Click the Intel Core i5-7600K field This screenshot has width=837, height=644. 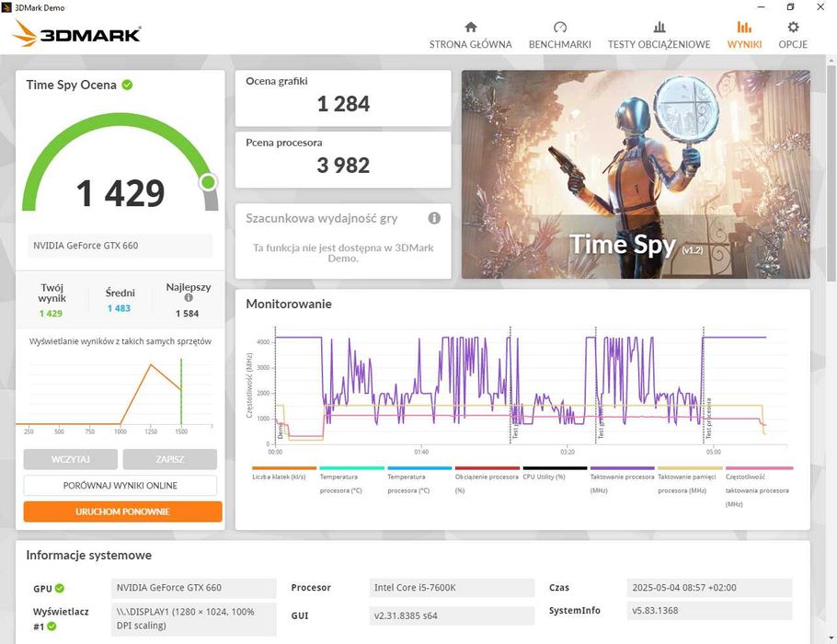click(452, 587)
